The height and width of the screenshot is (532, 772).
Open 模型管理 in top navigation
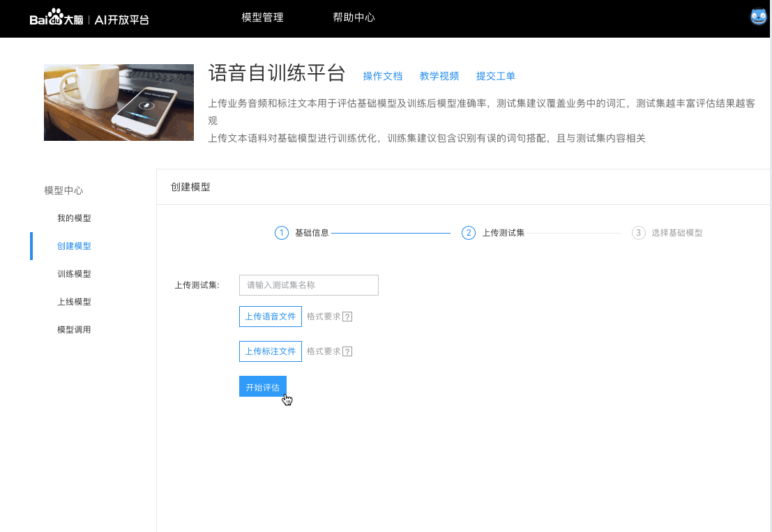pyautogui.click(x=262, y=18)
